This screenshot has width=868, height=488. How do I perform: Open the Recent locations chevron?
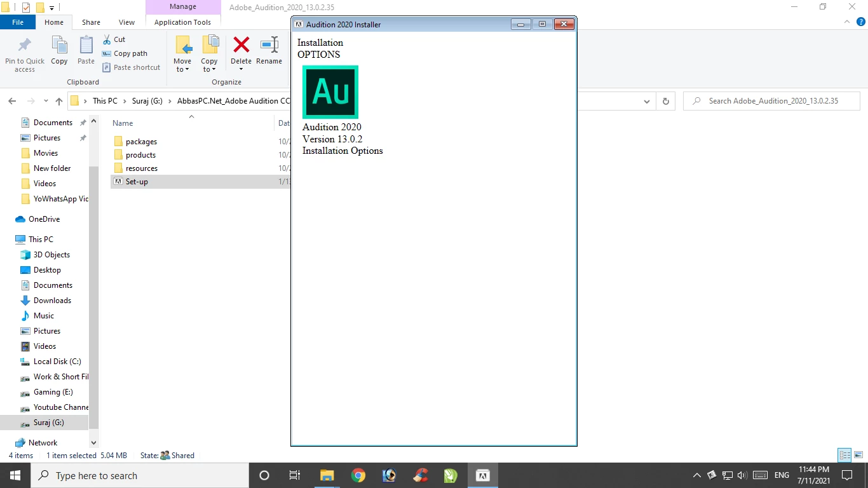click(x=46, y=101)
